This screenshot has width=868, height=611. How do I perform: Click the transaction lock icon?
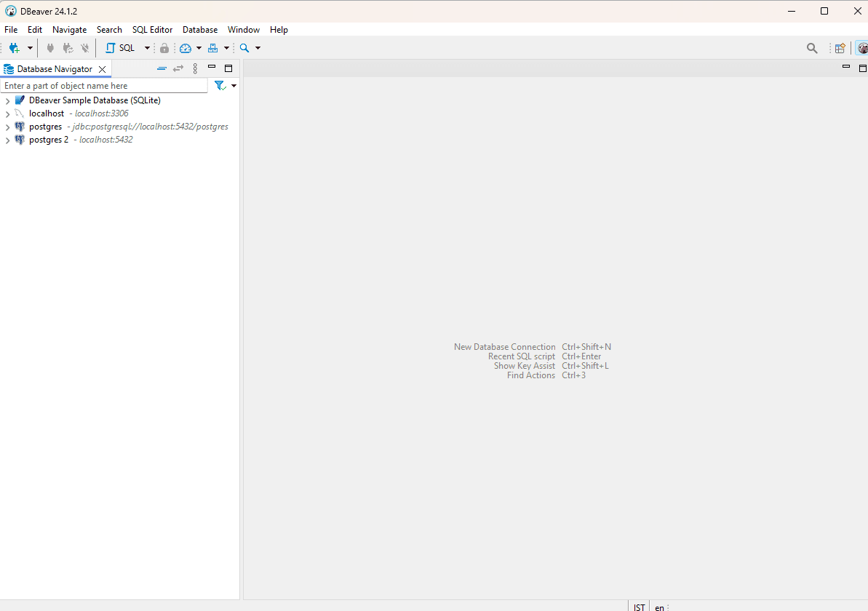pyautogui.click(x=164, y=48)
